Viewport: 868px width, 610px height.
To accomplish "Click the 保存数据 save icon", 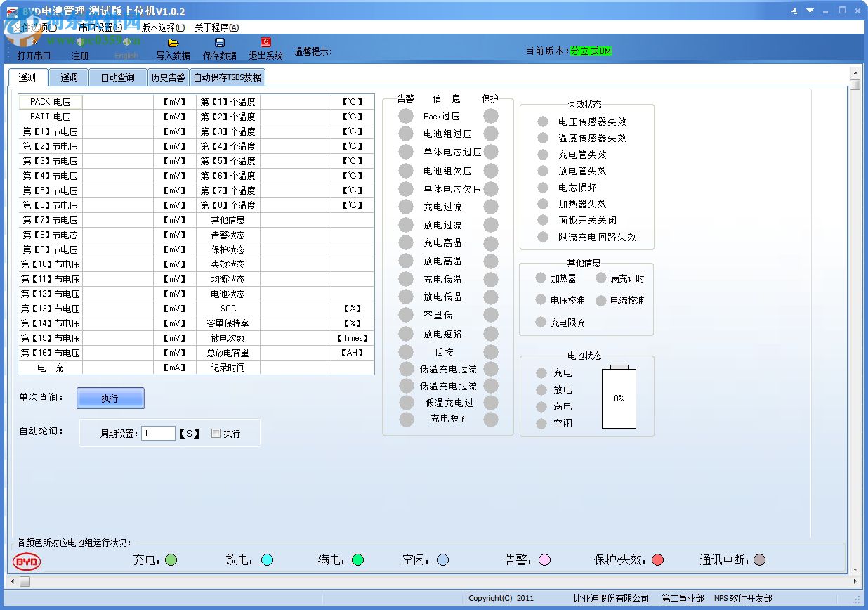I will click(x=219, y=42).
